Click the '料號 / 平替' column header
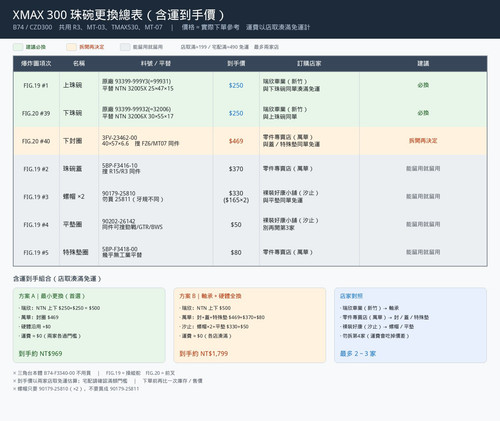Image resolution: width=500 pixels, height=421 pixels. coord(156,63)
